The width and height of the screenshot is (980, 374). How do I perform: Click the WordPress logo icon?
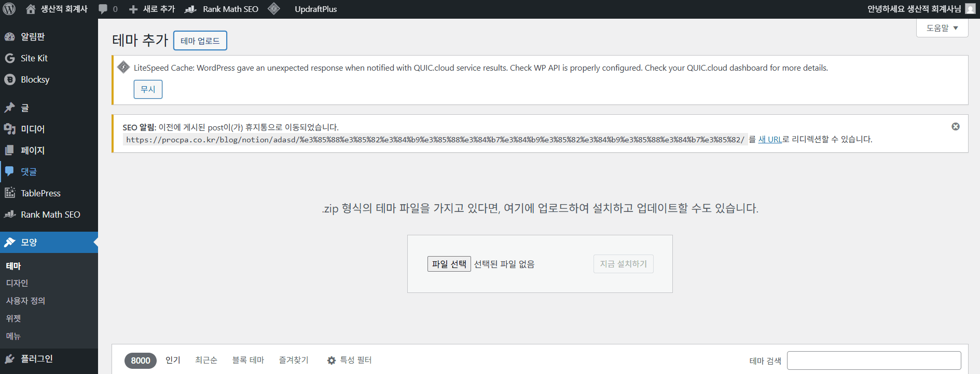[x=9, y=9]
